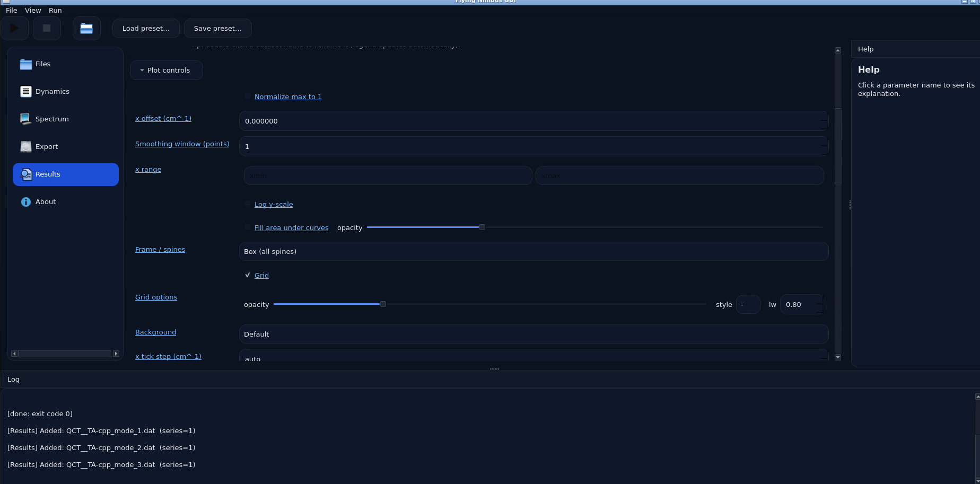Open the About page in sidebar

(x=66, y=202)
